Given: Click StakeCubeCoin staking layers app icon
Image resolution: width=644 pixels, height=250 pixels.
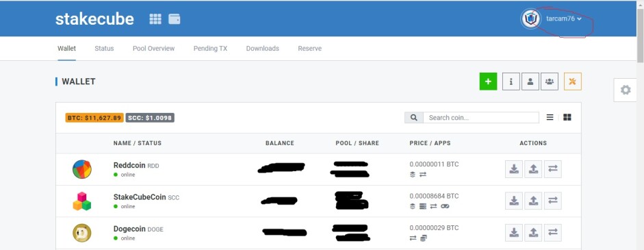Looking at the screenshot, I should (x=413, y=206).
